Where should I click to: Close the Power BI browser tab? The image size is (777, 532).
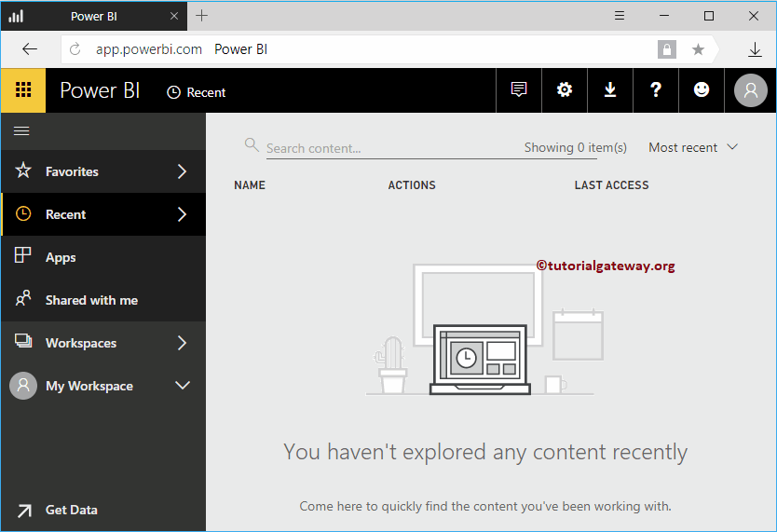click(174, 16)
